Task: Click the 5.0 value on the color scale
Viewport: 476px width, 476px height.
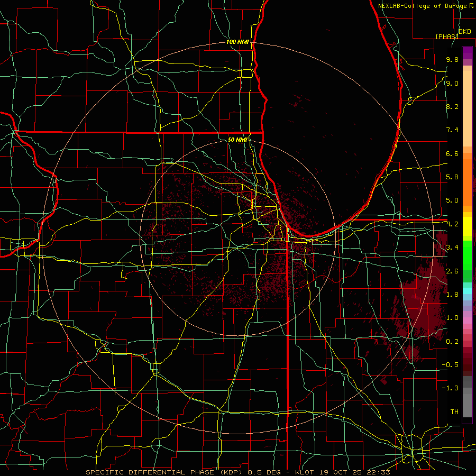Action: click(452, 200)
